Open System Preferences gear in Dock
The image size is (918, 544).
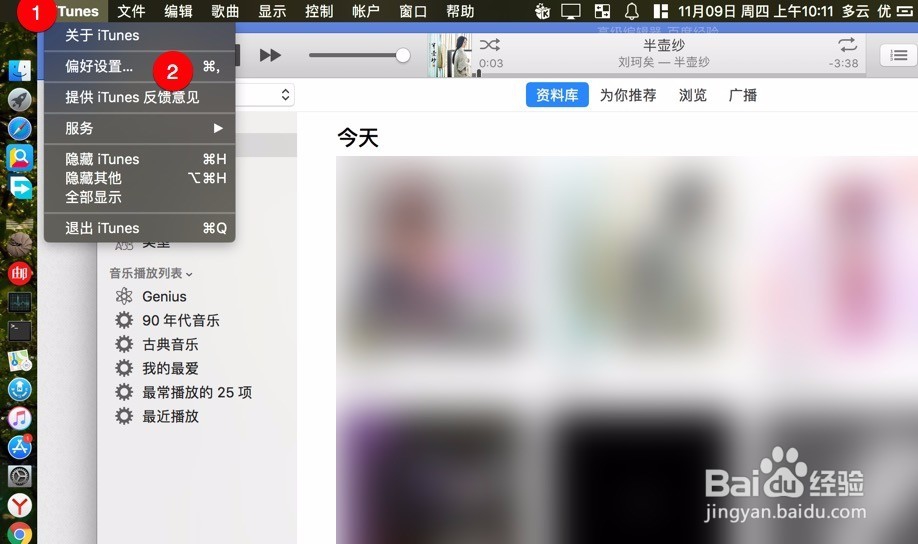pos(19,476)
